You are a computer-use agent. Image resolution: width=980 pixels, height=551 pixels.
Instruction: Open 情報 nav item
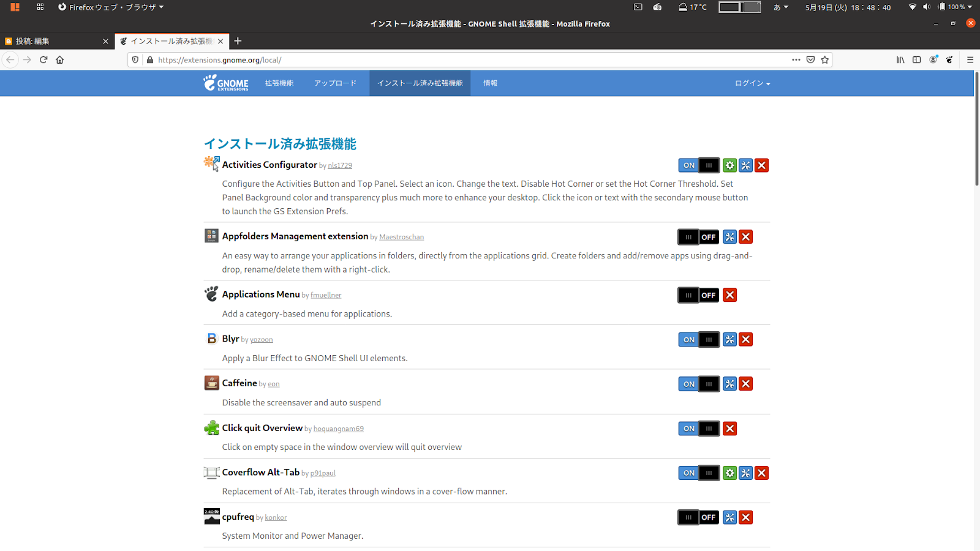click(490, 83)
